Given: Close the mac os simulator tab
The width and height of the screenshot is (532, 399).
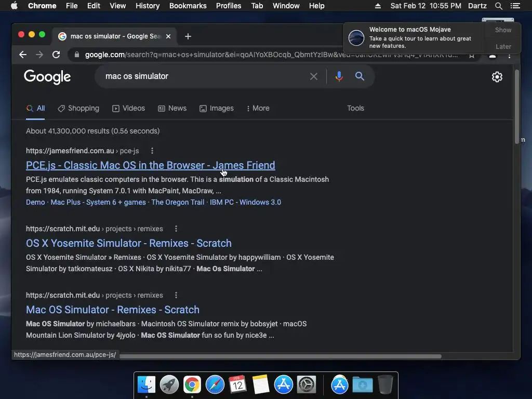Looking at the screenshot, I should point(168,36).
